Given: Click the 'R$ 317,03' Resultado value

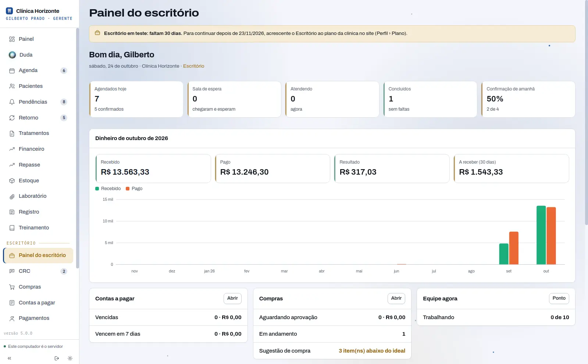Looking at the screenshot, I should click(358, 172).
